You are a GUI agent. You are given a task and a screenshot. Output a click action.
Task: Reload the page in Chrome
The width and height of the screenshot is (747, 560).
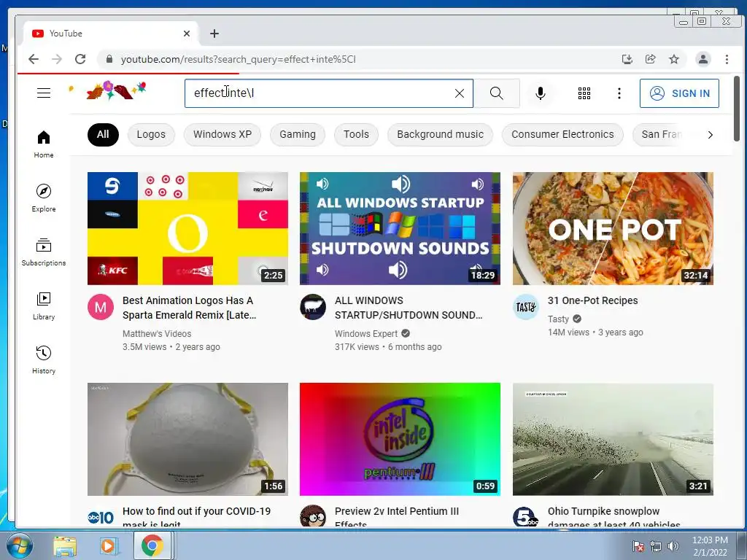pyautogui.click(x=80, y=59)
